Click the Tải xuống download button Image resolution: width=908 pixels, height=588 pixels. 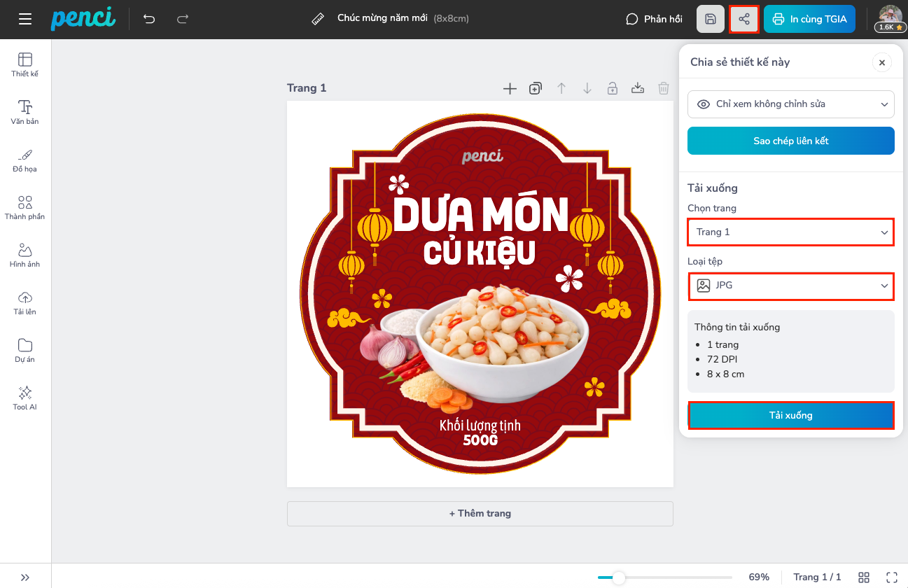click(x=791, y=415)
